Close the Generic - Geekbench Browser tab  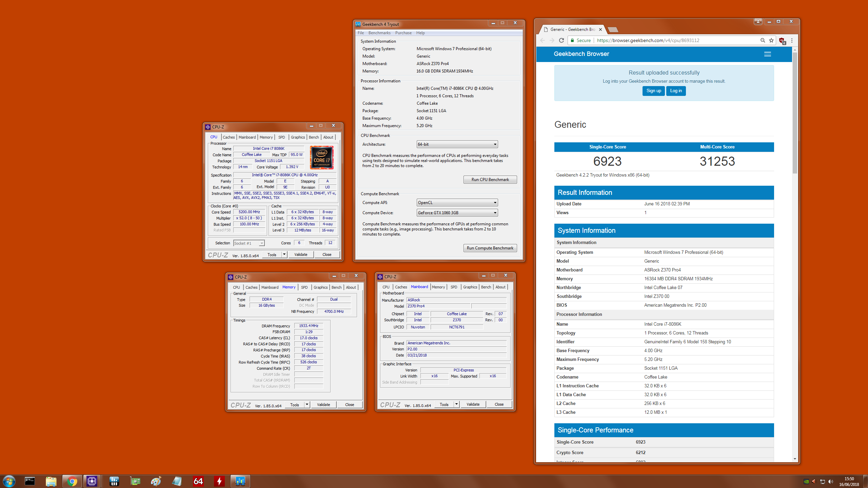coord(600,29)
